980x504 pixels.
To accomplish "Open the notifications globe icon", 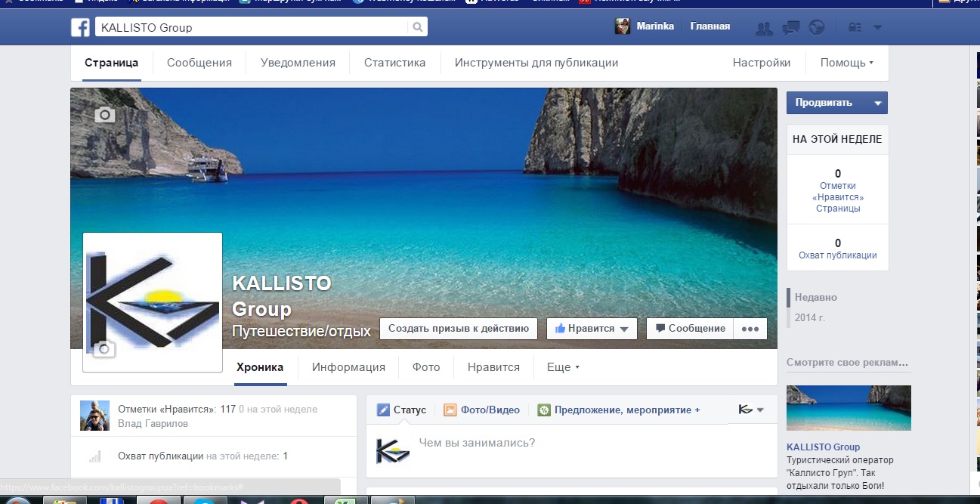I will (816, 28).
